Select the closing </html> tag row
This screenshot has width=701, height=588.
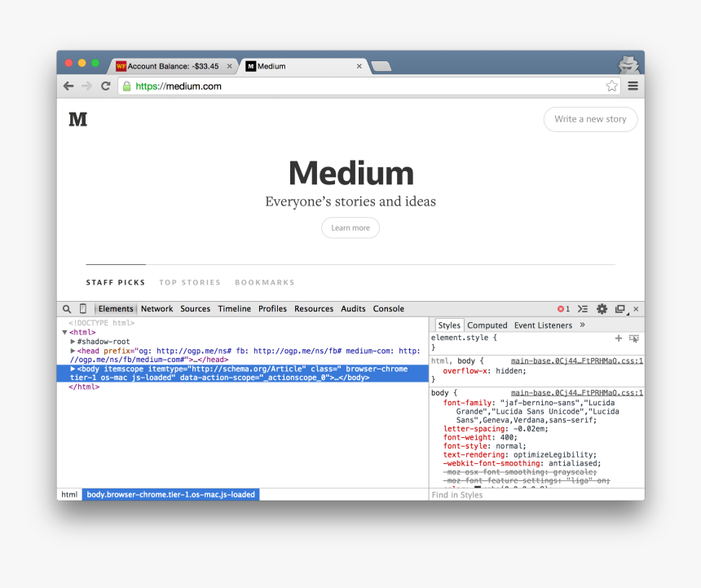84,387
